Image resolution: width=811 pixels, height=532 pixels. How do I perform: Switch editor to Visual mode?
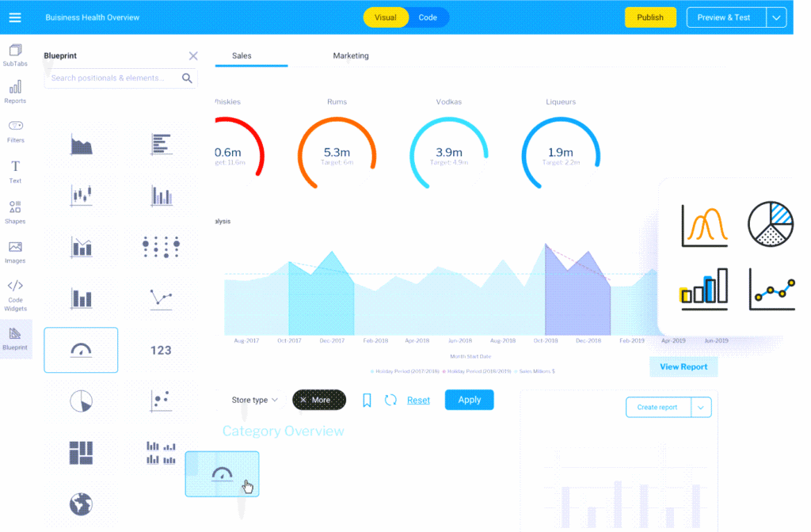point(386,17)
